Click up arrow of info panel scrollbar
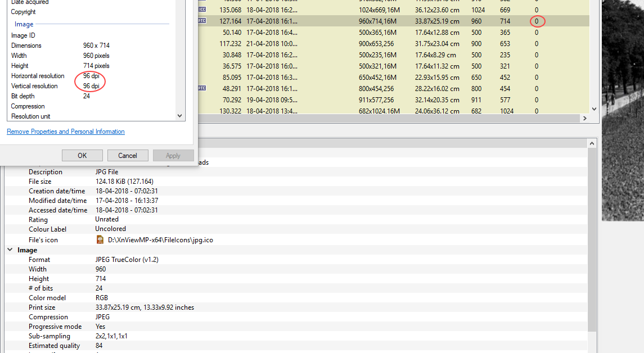Image resolution: width=644 pixels, height=353 pixels. [592, 143]
